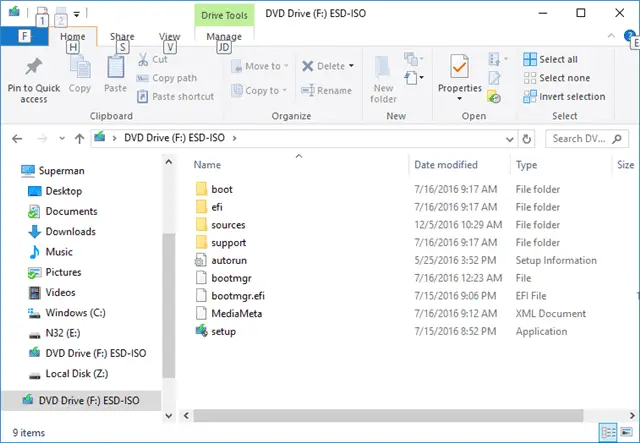Sort by Date modified column
This screenshot has height=443, width=640.
[446, 165]
